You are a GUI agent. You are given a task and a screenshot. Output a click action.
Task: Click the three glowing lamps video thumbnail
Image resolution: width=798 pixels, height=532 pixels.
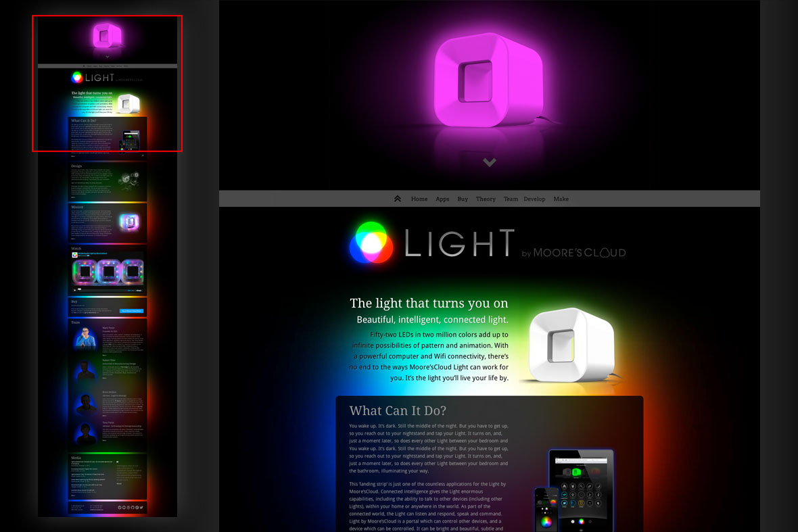(x=108, y=272)
